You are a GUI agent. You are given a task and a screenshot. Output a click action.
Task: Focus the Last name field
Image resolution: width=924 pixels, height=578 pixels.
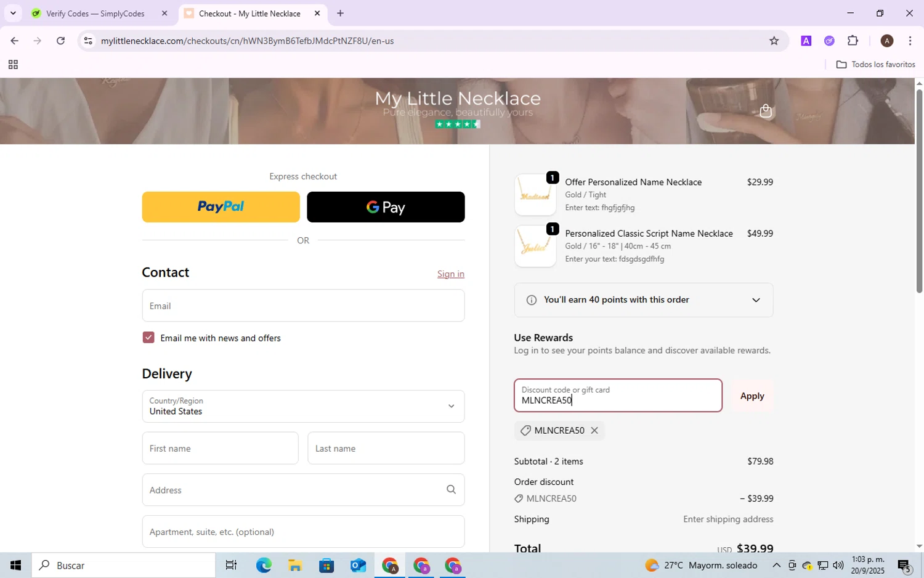386,448
